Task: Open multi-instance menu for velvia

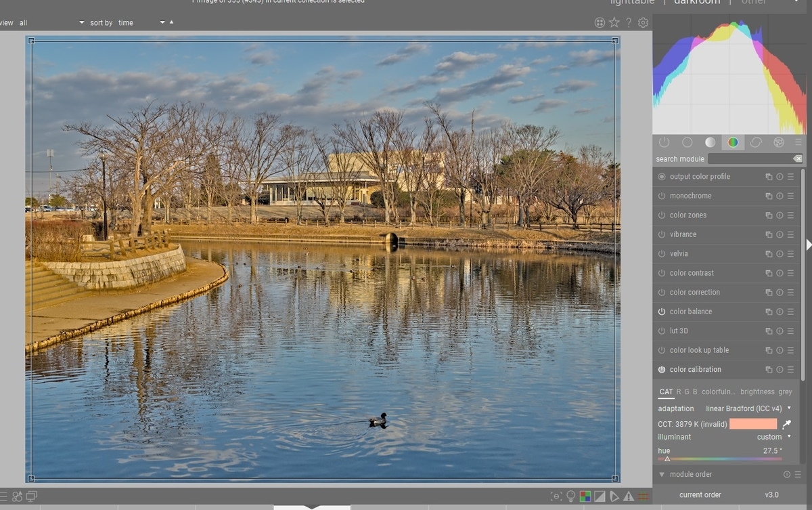Action: pos(769,254)
